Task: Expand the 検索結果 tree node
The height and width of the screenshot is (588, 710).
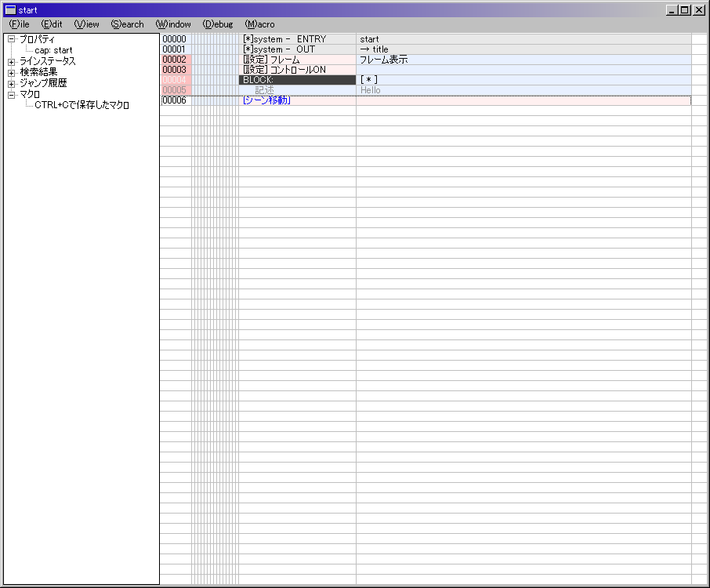Action: coord(11,72)
